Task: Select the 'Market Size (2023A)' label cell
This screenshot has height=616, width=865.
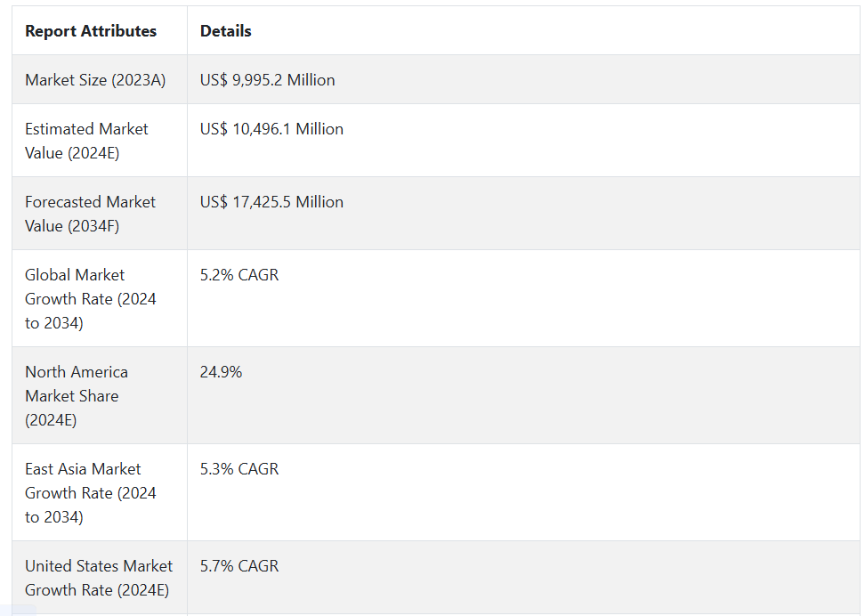Action: click(x=95, y=80)
